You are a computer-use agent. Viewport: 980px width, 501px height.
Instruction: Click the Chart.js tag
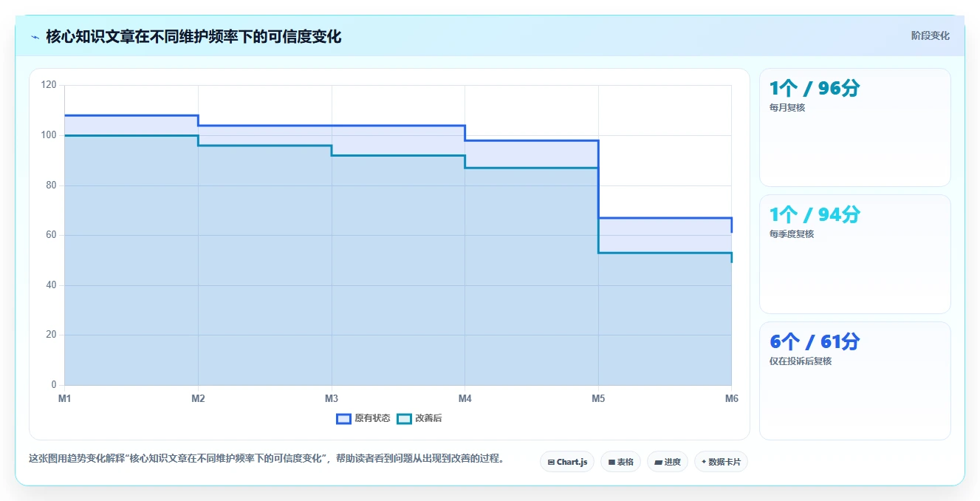[x=567, y=462]
